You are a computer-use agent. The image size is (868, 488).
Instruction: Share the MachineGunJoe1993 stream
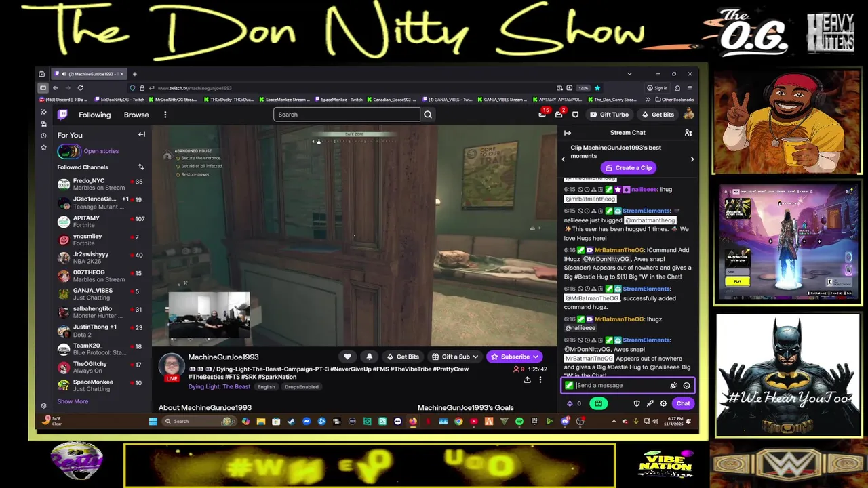click(527, 380)
